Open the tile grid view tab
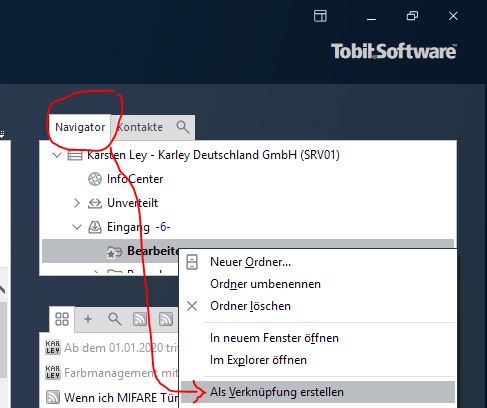Screen dimensions: 487x408 coord(62,319)
